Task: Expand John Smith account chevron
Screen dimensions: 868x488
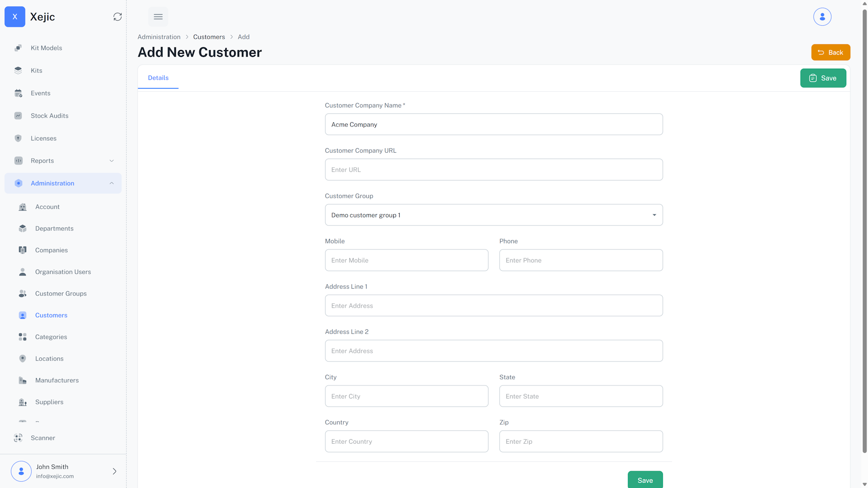Action: [x=114, y=471]
